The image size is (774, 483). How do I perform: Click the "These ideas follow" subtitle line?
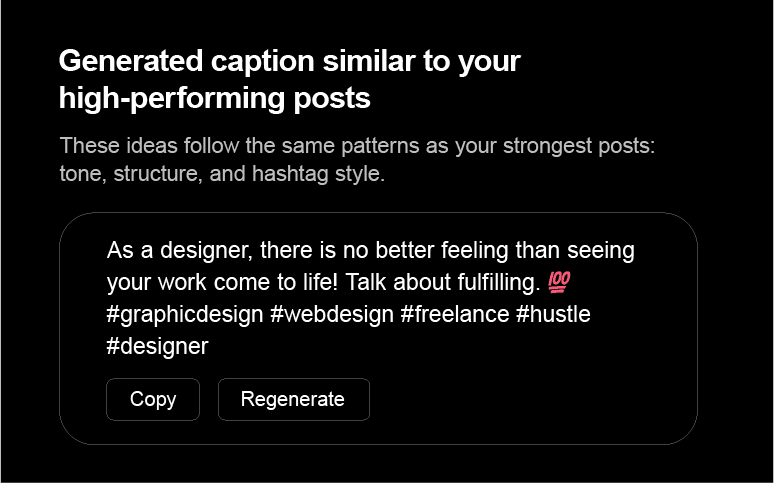357,146
